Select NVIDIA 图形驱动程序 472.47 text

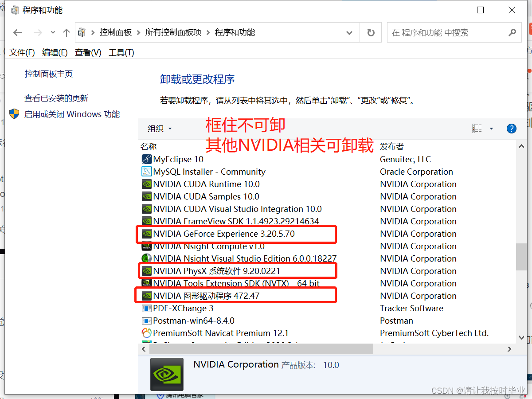[206, 296]
